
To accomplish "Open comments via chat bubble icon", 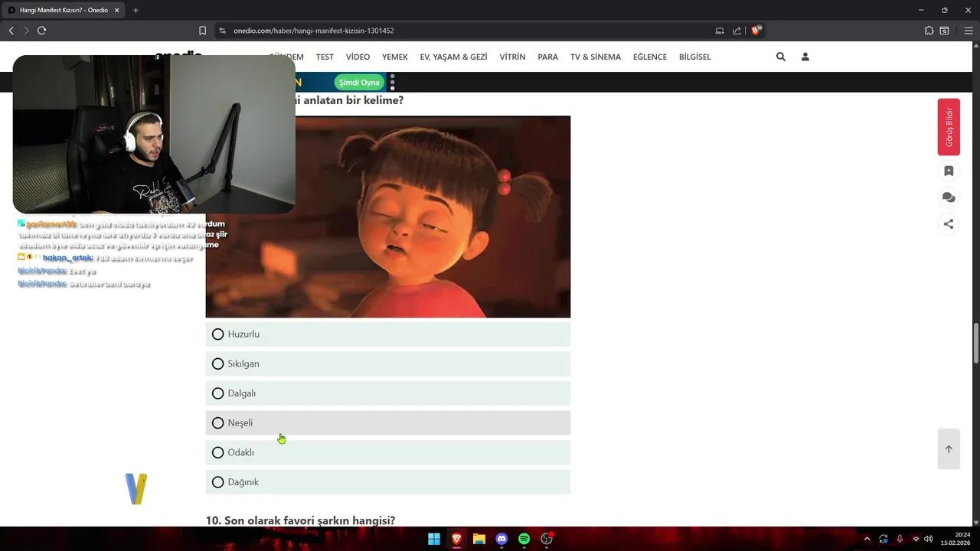I will tap(949, 197).
